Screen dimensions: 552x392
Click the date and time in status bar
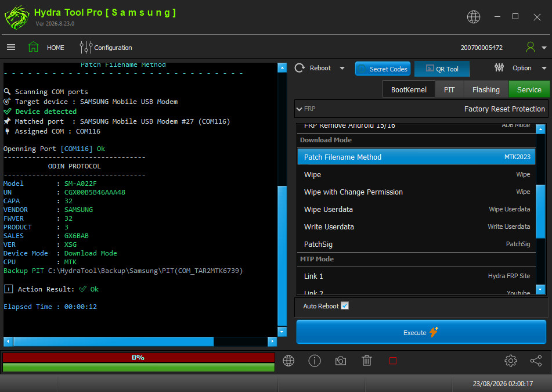coord(503,383)
